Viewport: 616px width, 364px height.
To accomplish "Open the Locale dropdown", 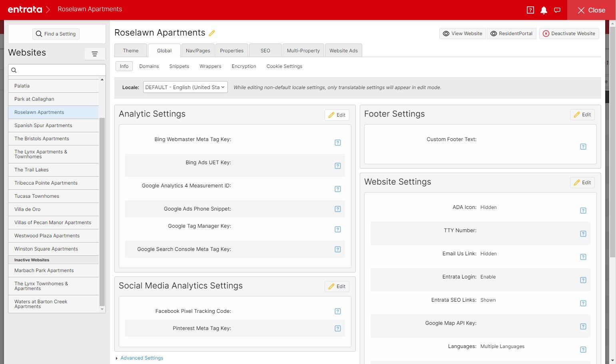I will click(185, 87).
